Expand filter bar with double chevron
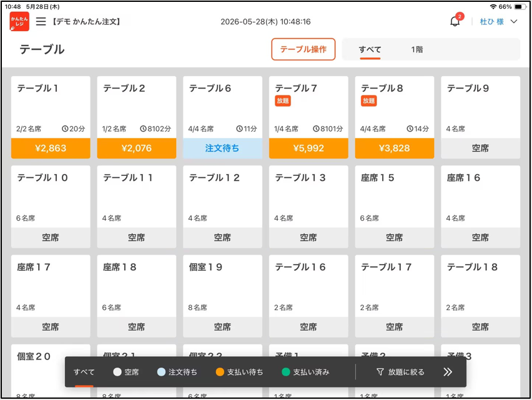This screenshot has width=532, height=400. tap(448, 372)
